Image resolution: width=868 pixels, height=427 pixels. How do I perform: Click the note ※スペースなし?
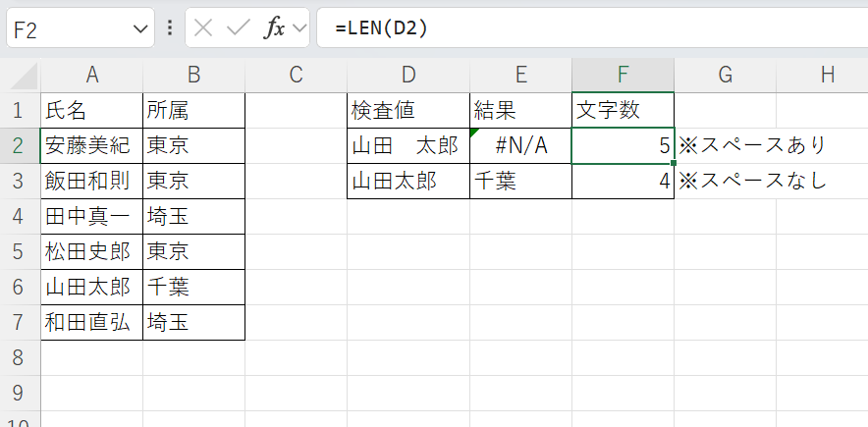point(752,182)
